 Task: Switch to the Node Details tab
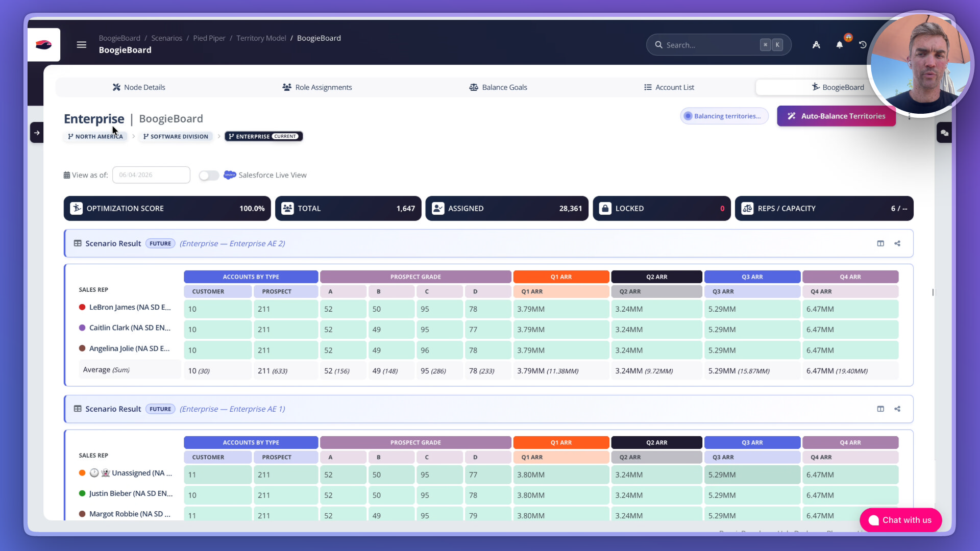pos(139,87)
